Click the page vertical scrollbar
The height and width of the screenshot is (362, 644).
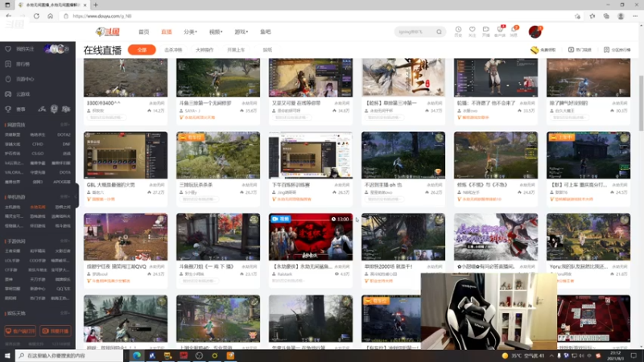[x=641, y=103]
